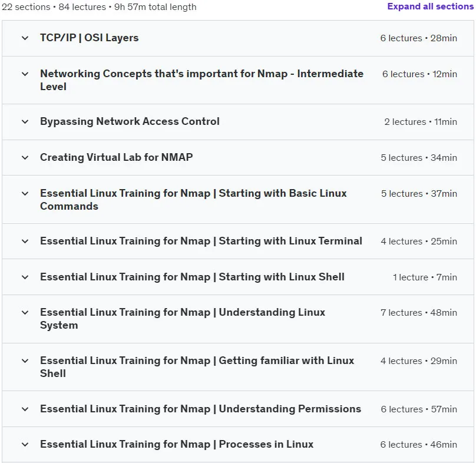Click the 1 lecture • 7min label
The height and width of the screenshot is (463, 476).
(425, 277)
